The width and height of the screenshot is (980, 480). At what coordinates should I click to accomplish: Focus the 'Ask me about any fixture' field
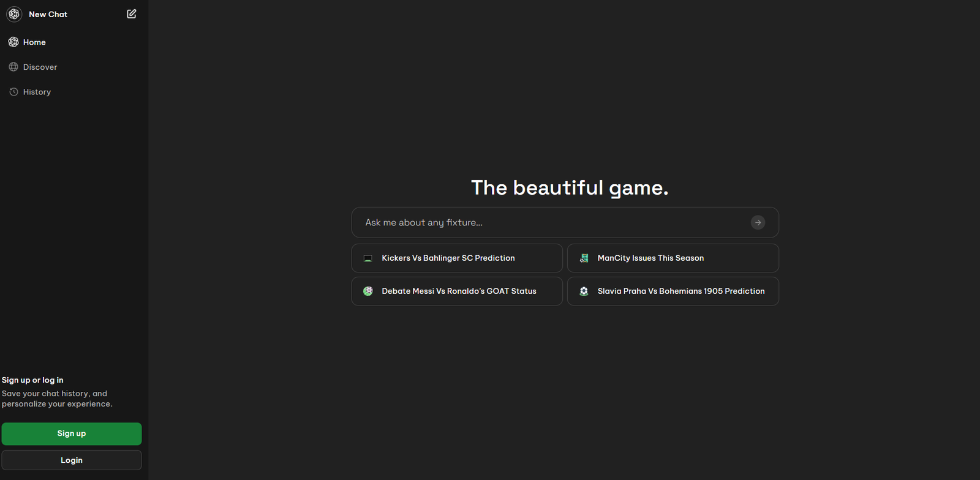pos(551,223)
